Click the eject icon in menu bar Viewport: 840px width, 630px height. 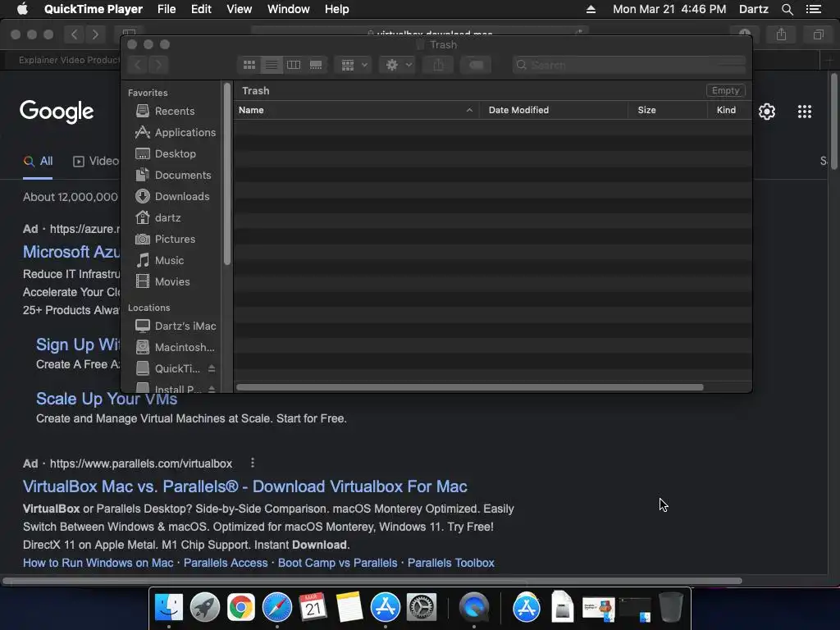tap(591, 9)
